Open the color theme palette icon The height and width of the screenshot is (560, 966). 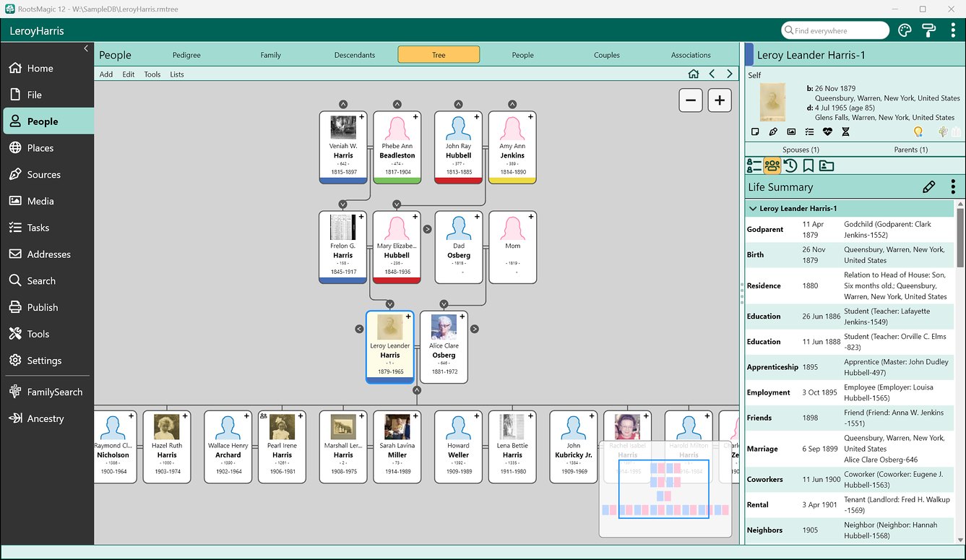[x=905, y=30]
